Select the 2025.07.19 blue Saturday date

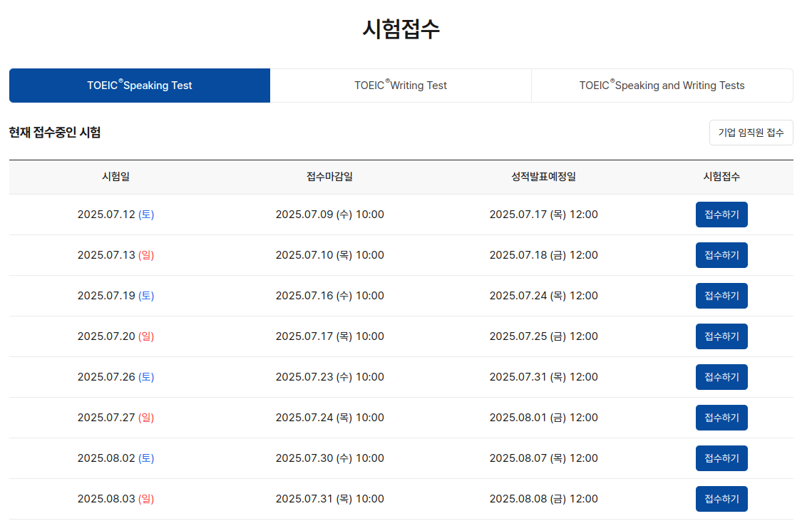tap(115, 295)
